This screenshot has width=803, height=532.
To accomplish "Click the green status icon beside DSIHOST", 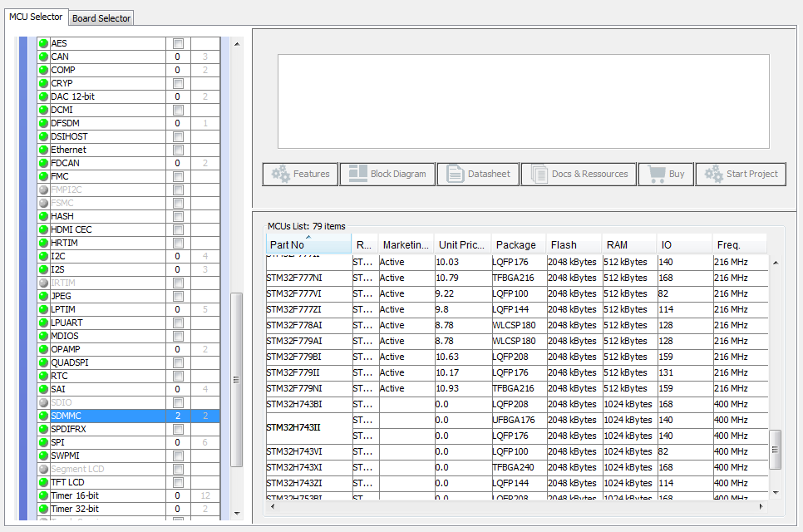I will [43, 136].
